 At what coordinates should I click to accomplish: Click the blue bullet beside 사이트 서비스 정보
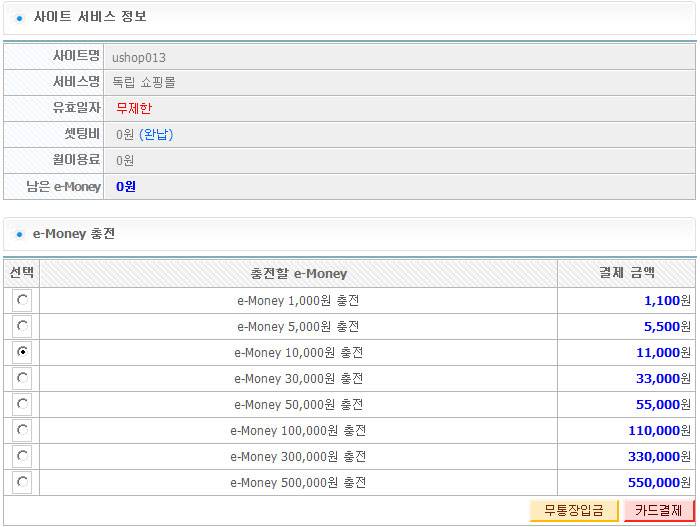pos(19,18)
